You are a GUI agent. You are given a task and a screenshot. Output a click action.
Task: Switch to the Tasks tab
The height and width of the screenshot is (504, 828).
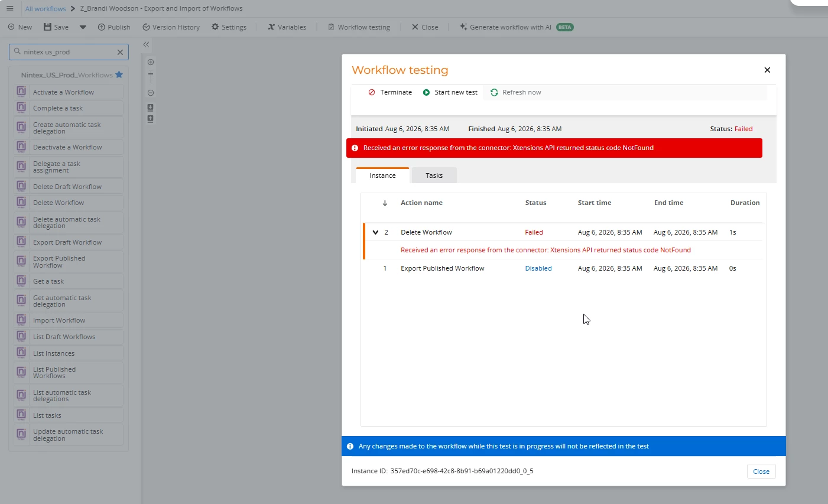[434, 175]
